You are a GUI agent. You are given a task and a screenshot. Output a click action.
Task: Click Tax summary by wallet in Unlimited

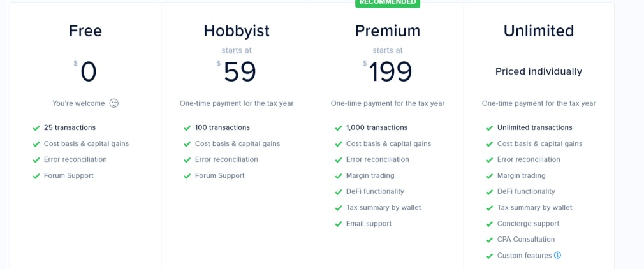tap(535, 207)
